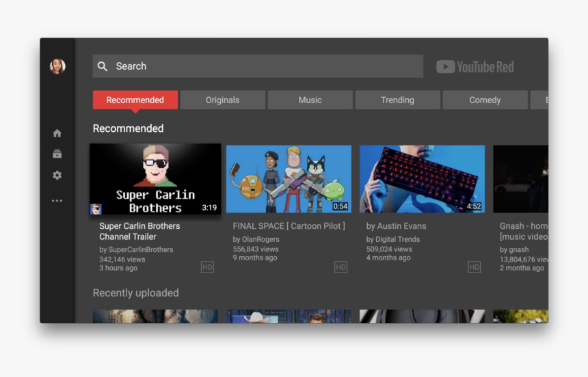Open the subscriptions library sidebar icon
Viewport: 588px width, 377px height.
click(x=57, y=154)
